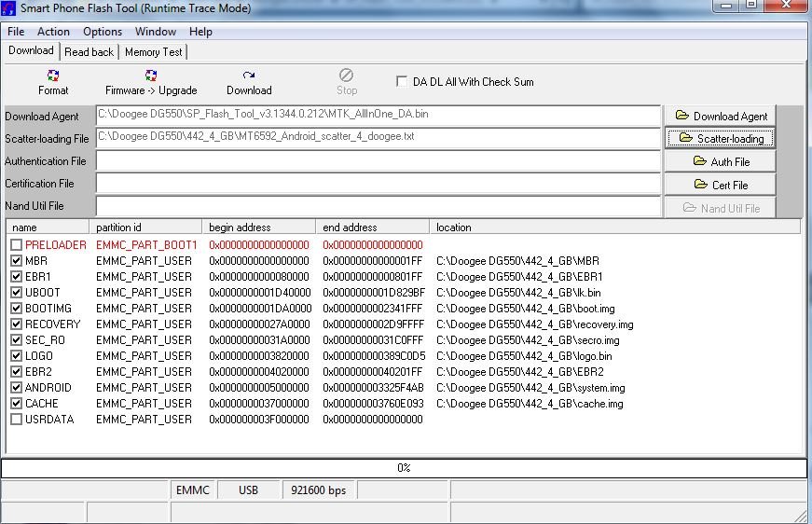Click the system.img location path
The width and height of the screenshot is (812, 524).
coord(530,388)
